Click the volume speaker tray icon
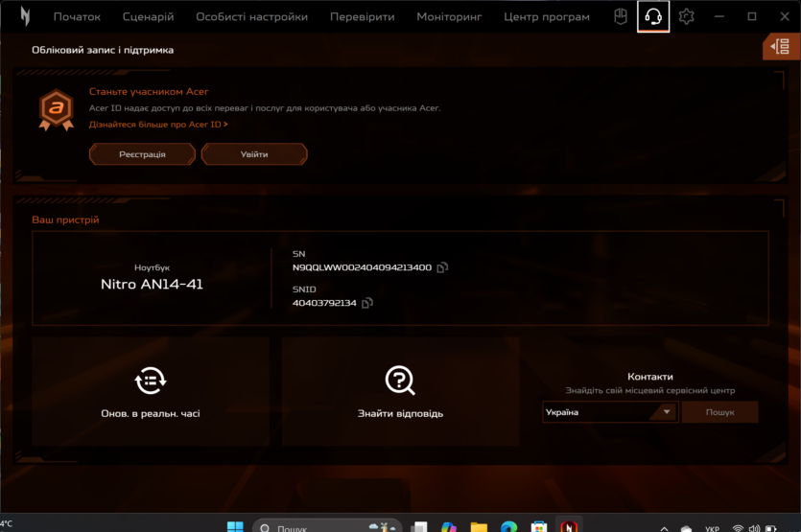 754,528
